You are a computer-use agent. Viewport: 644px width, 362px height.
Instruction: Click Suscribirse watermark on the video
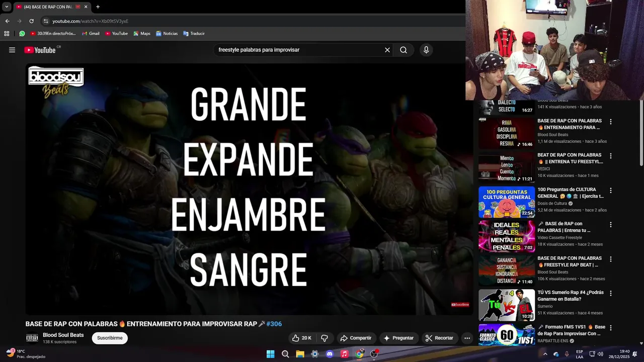pos(460,304)
